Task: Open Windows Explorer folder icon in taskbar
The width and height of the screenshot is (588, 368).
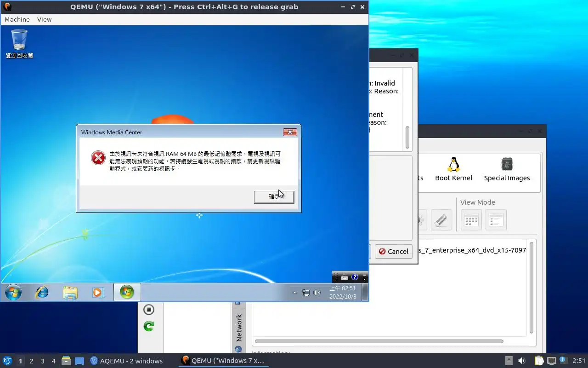Action: [70, 293]
